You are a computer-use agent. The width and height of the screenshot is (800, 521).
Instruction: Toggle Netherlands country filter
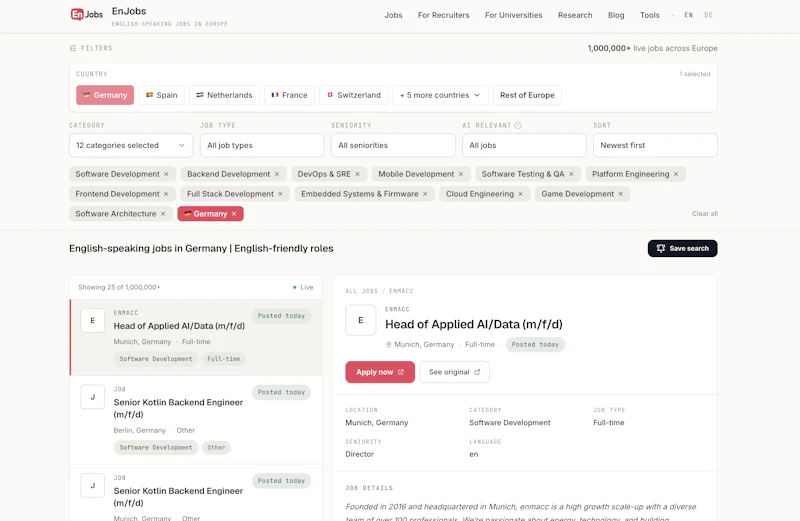click(x=224, y=95)
